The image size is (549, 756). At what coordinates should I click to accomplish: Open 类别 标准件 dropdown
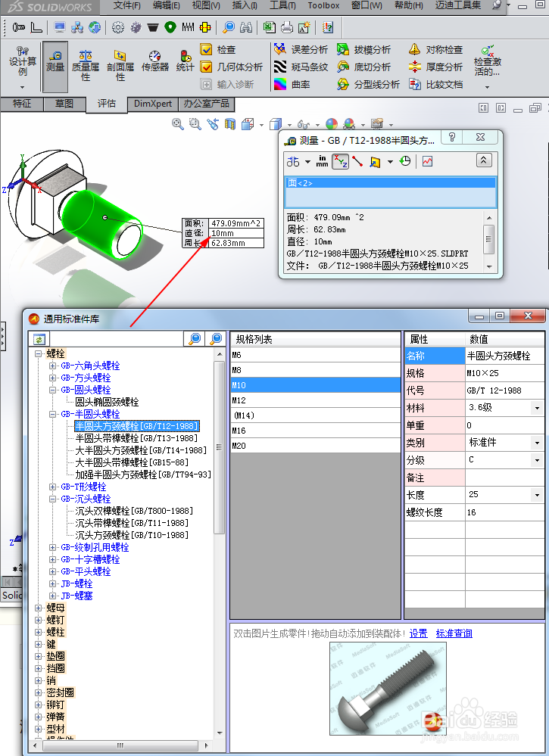pyautogui.click(x=538, y=443)
